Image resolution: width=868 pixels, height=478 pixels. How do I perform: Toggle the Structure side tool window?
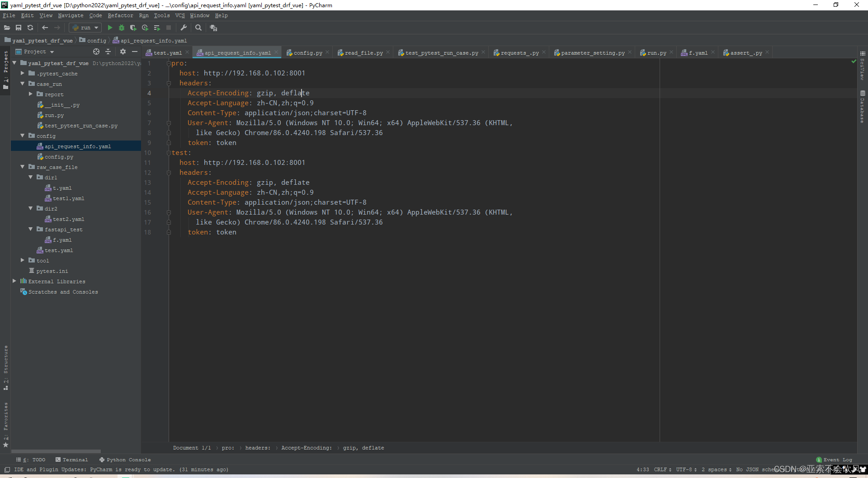click(6, 368)
